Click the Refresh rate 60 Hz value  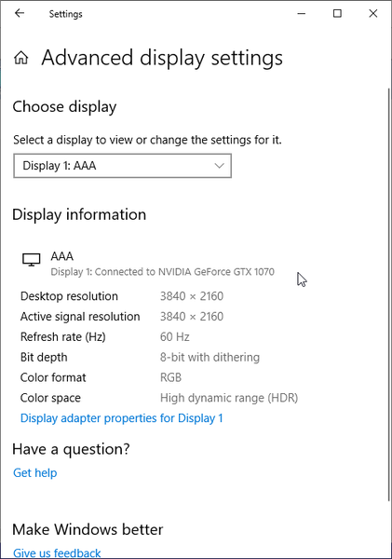click(x=175, y=337)
